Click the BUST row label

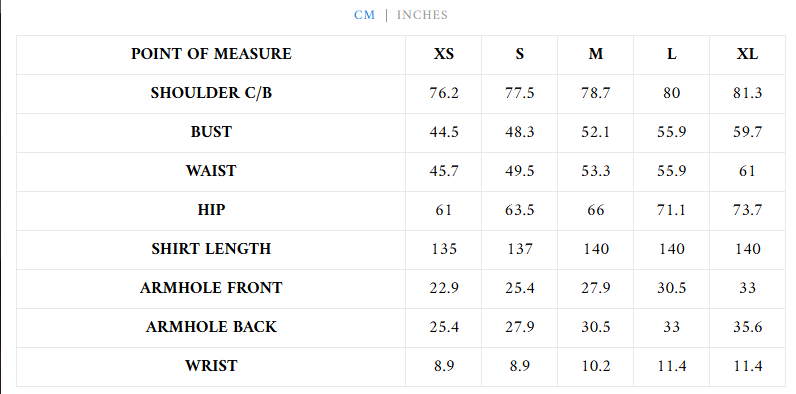point(211,132)
